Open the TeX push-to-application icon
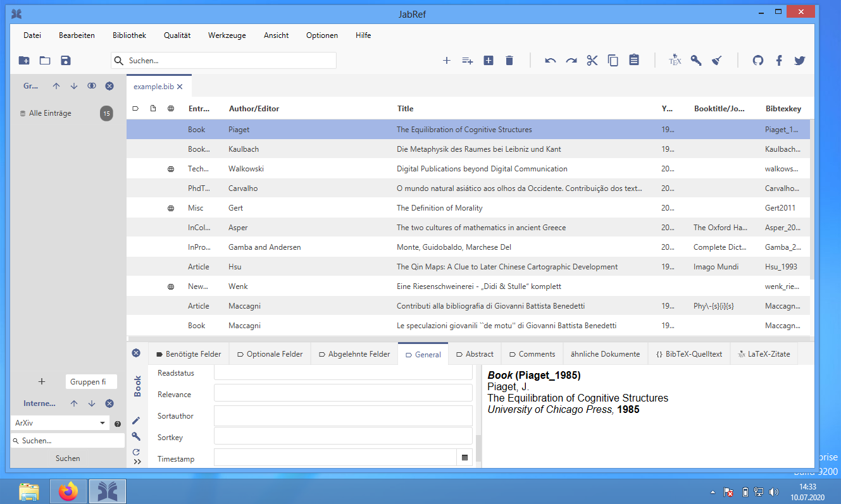 (675, 61)
